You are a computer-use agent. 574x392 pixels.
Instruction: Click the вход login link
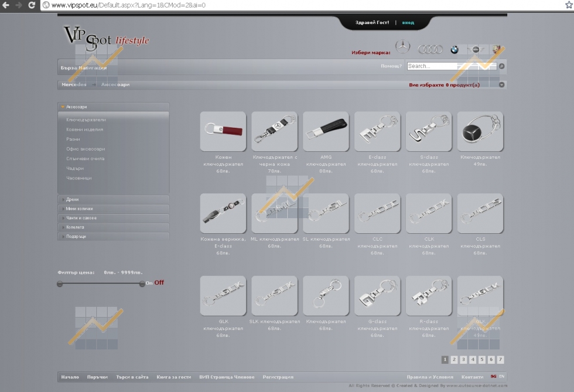[408, 23]
